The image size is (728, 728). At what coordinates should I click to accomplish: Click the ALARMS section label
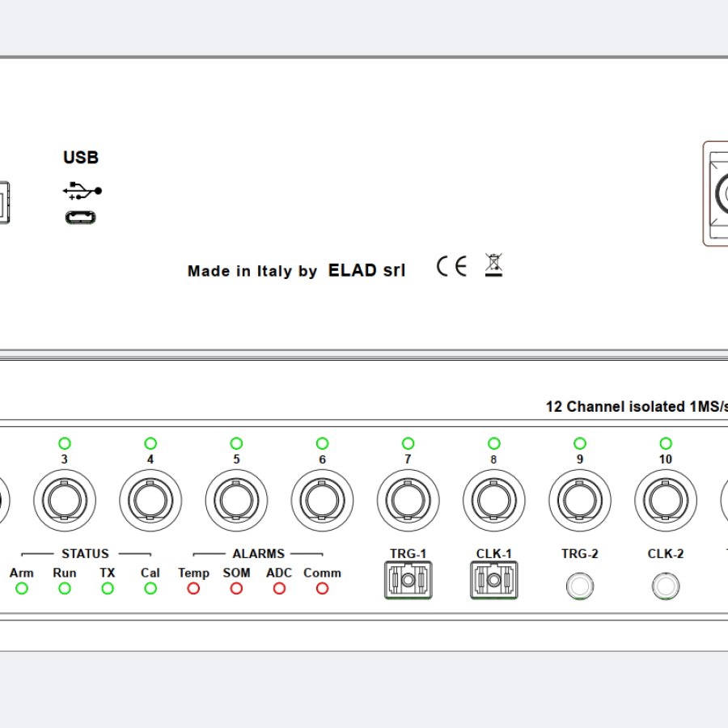click(x=258, y=554)
